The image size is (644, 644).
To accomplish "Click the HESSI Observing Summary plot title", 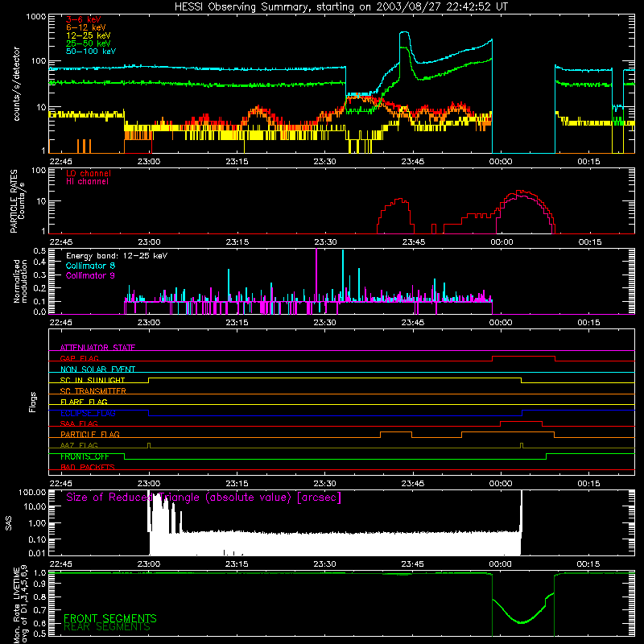I will [341, 7].
